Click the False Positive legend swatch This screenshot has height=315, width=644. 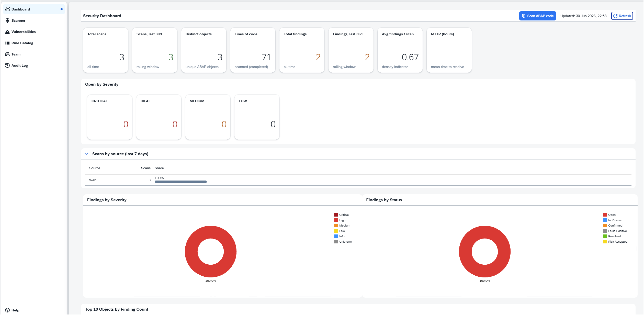click(x=605, y=231)
